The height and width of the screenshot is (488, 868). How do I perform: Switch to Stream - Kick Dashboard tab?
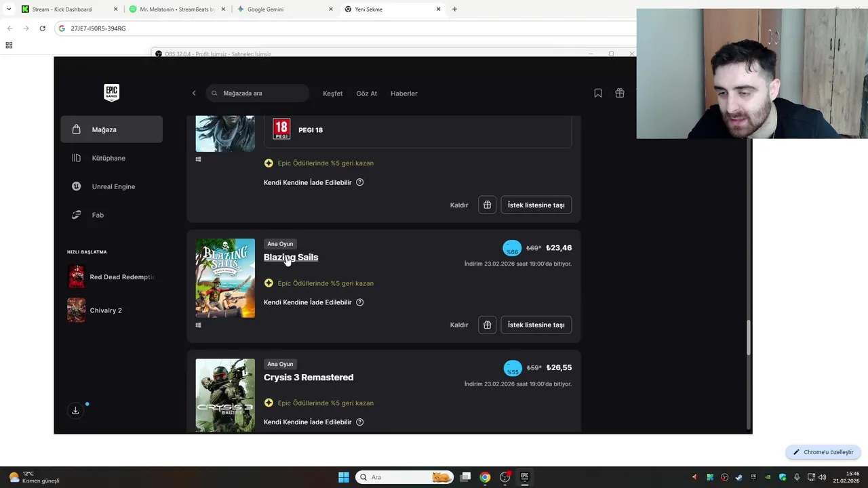click(68, 9)
